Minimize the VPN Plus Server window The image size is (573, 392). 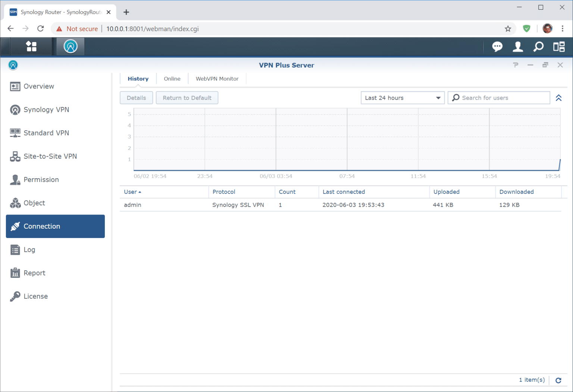(530, 65)
